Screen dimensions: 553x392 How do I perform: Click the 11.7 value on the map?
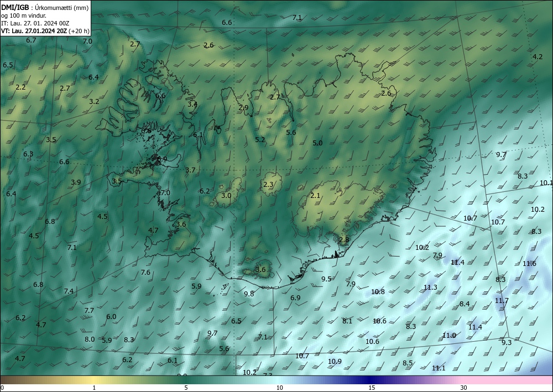coord(502,301)
